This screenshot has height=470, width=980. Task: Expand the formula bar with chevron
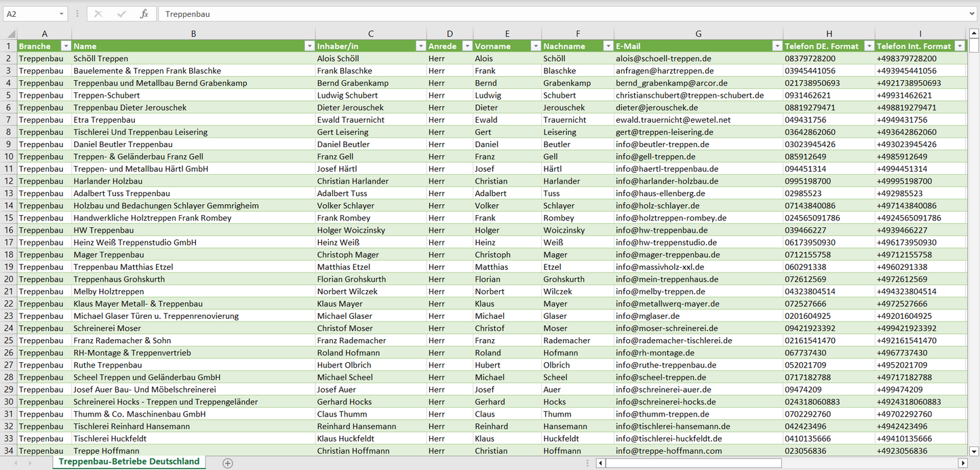click(x=973, y=14)
